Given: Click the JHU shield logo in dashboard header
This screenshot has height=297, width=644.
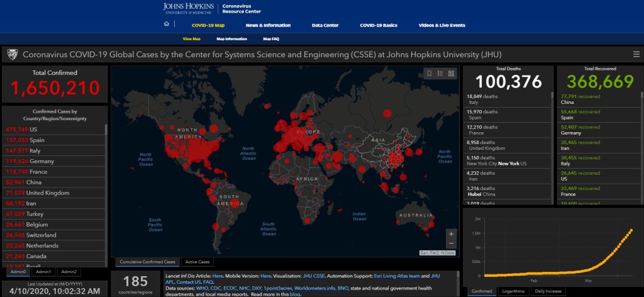Looking at the screenshot, I should pyautogui.click(x=12, y=55).
